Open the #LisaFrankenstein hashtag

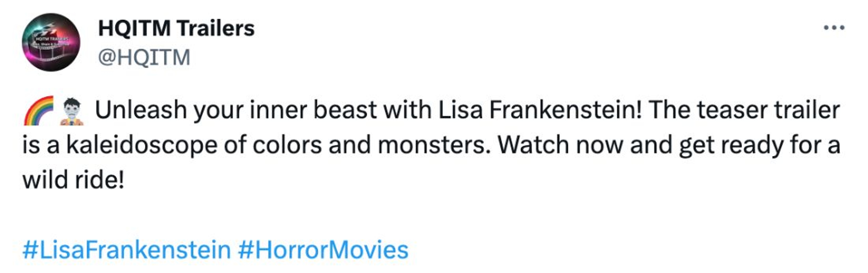click(127, 250)
